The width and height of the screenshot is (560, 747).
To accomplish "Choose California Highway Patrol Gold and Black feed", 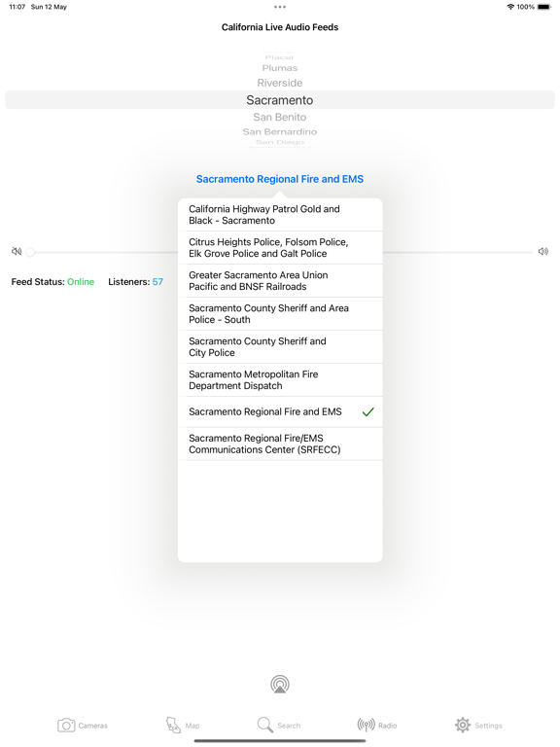I will tap(280, 215).
